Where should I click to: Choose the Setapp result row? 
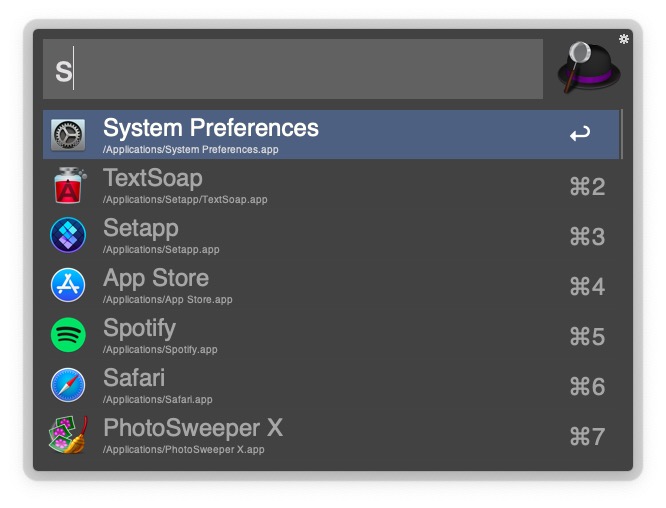tap(331, 235)
